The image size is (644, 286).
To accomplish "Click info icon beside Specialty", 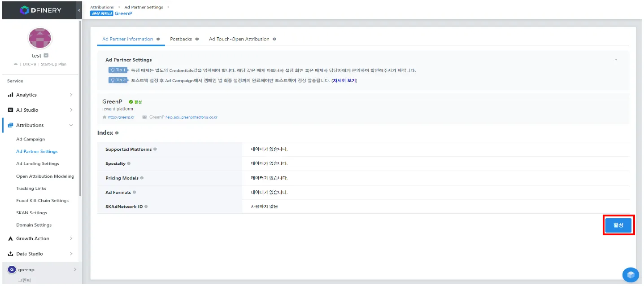I will (x=129, y=163).
